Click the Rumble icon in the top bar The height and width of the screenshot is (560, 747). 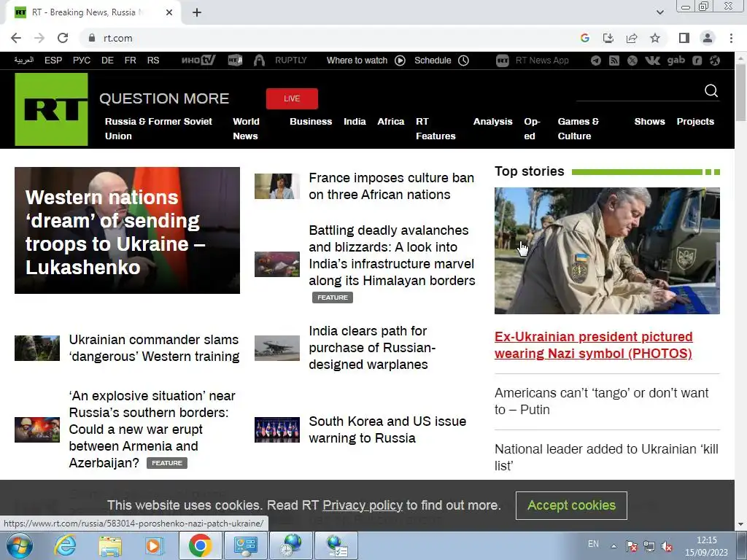coord(697,61)
